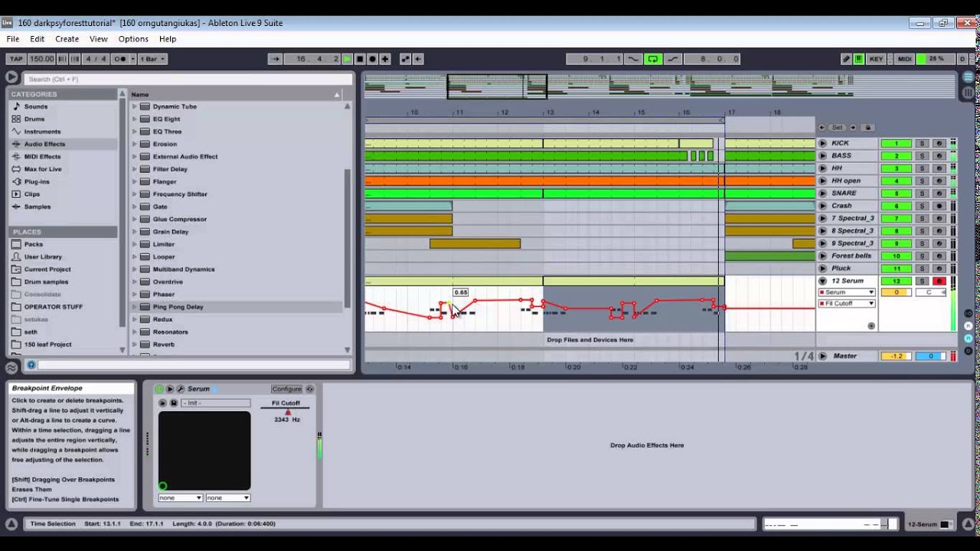Start playback with the green play button
The width and height of the screenshot is (980, 551).
click(347, 59)
